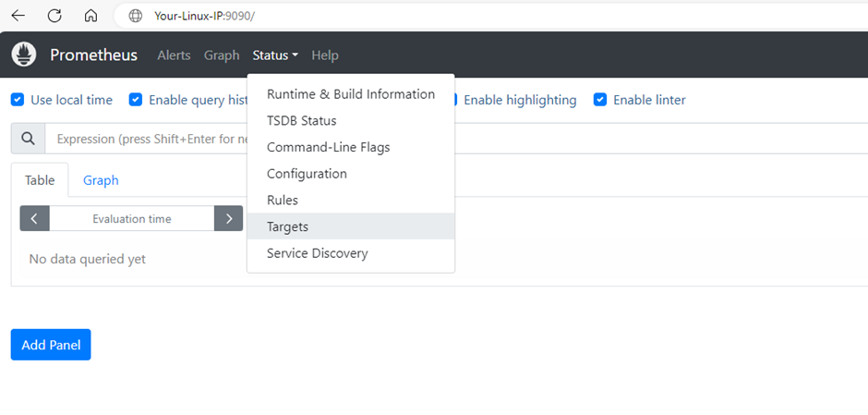Reload the page with refresh icon
The height and width of the screenshot is (415, 868).
coord(54,16)
